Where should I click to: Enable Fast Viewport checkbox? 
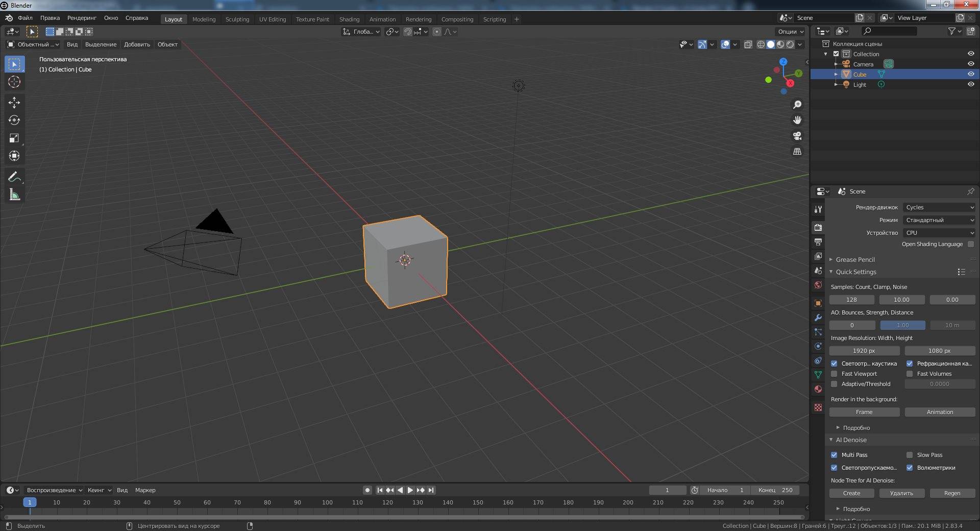pyautogui.click(x=834, y=374)
